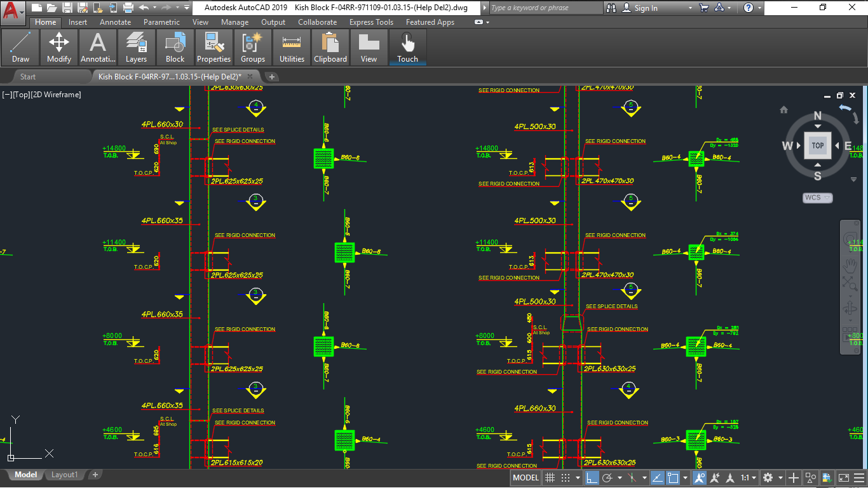This screenshot has height=488, width=868.
Task: Click the Save icon in quick access toolbar
Action: click(67, 8)
